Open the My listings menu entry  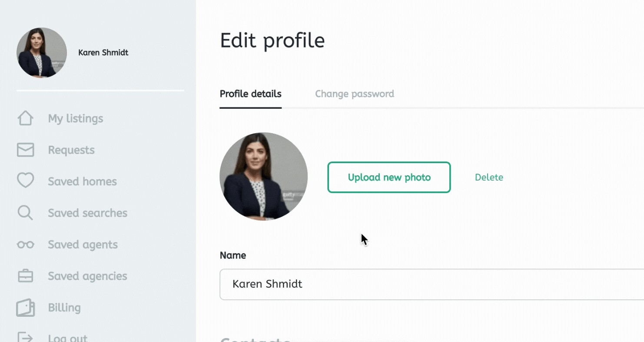click(x=75, y=118)
